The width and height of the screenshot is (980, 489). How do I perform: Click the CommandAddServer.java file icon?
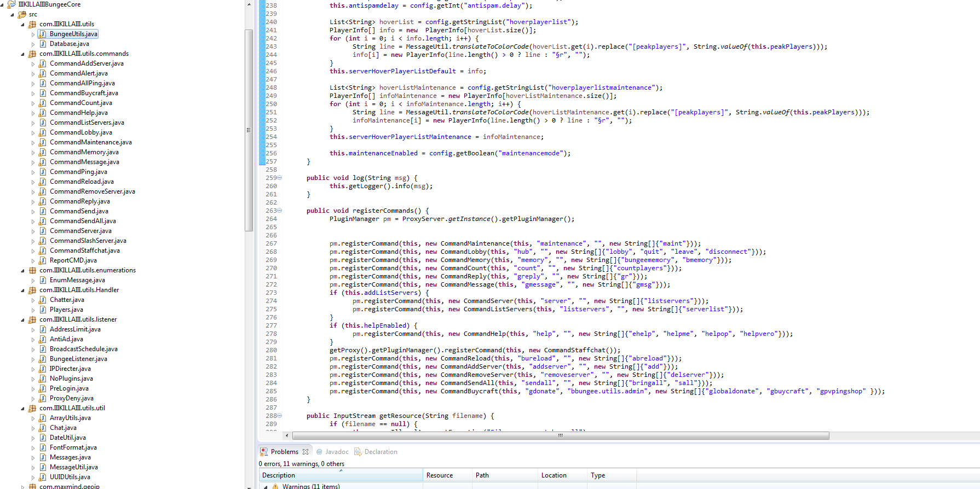pyautogui.click(x=43, y=63)
